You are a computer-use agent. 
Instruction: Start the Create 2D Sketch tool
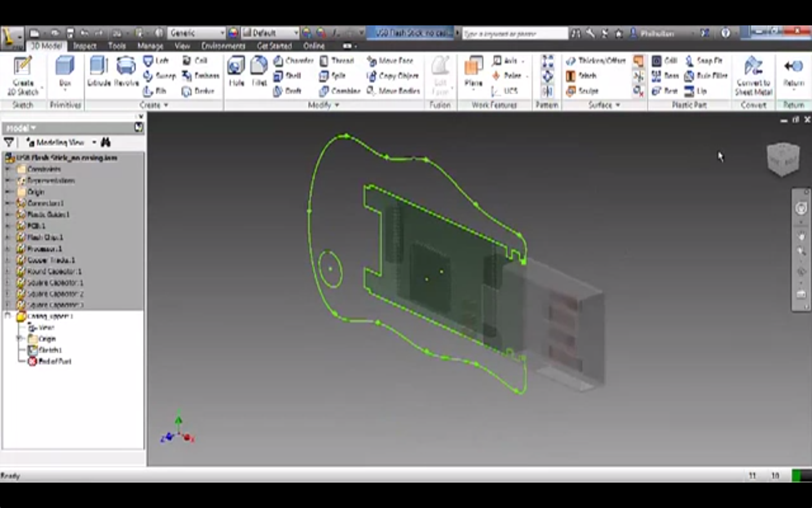point(23,76)
